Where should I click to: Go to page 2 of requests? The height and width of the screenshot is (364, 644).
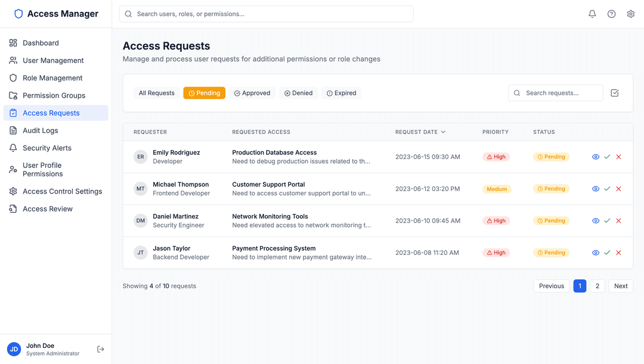(597, 286)
